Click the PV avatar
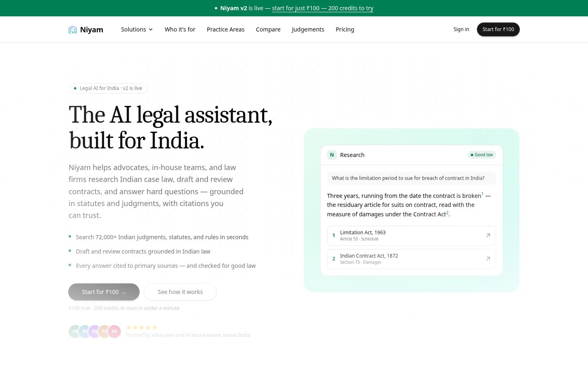Viewport: 588px width, 368px height. 104,331
